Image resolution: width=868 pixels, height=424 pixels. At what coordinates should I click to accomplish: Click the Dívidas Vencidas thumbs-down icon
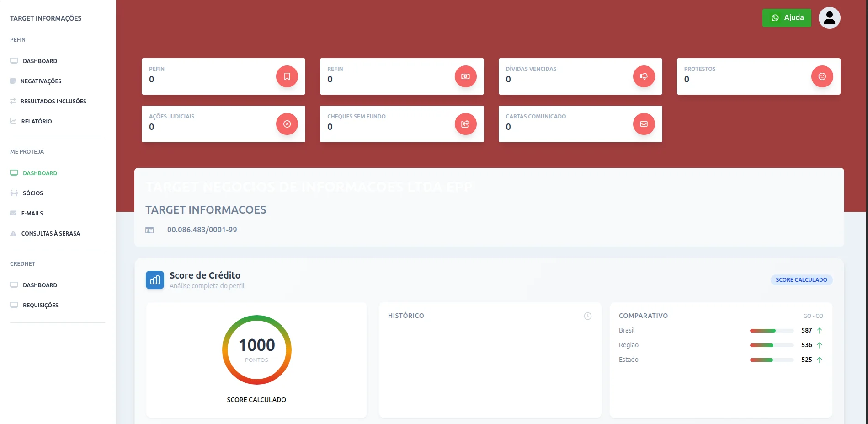(x=644, y=76)
